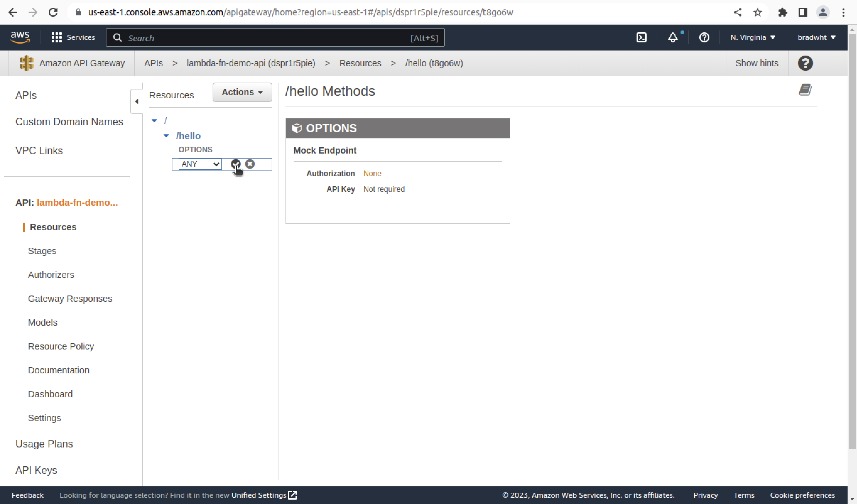This screenshot has height=504, width=857.
Task: Open the notifications bell
Action: pos(673,37)
